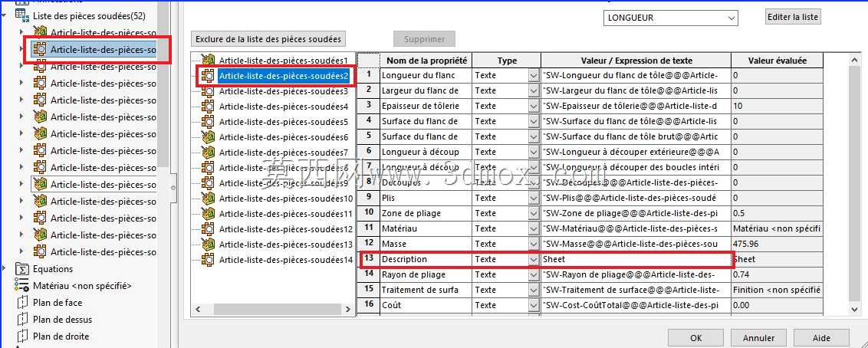Click the Matériau <non spécifié> icon
Screen dimensions: 868x348
(x=22, y=285)
